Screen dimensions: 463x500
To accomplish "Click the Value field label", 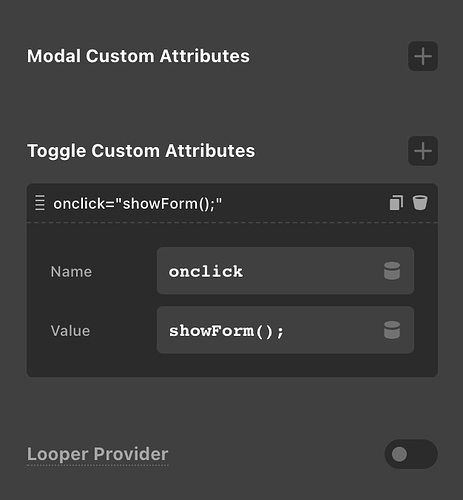I will tap(70, 331).
